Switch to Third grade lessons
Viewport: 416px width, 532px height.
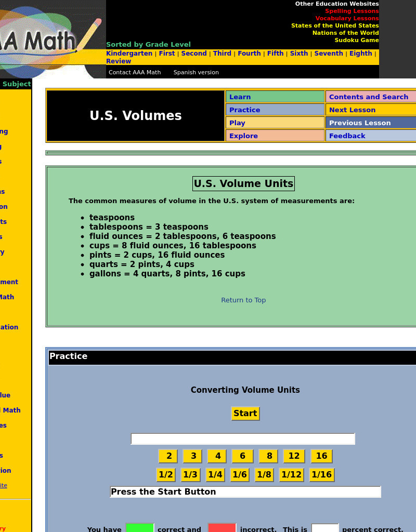(222, 53)
